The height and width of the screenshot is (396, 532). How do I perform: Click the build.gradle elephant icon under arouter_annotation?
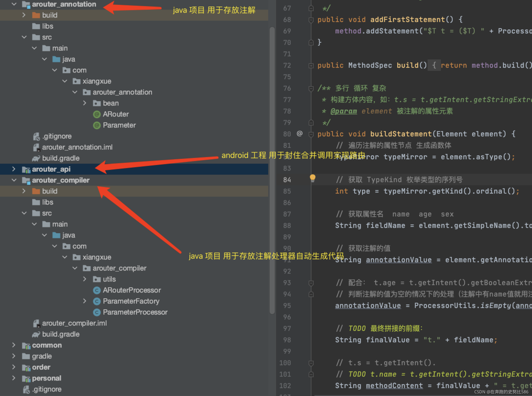click(x=36, y=158)
